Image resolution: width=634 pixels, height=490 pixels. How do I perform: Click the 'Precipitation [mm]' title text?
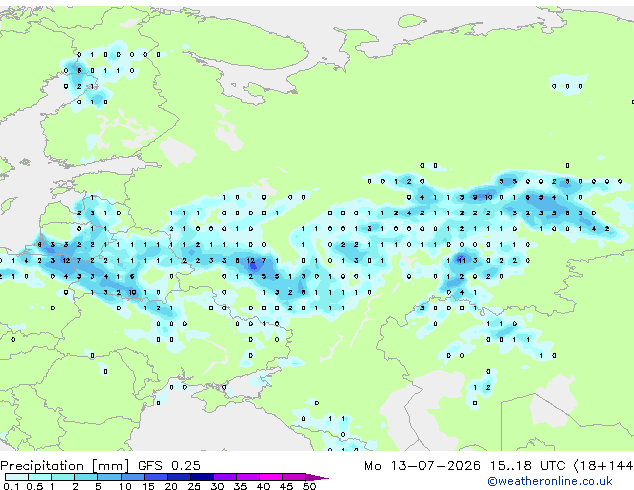[65, 466]
